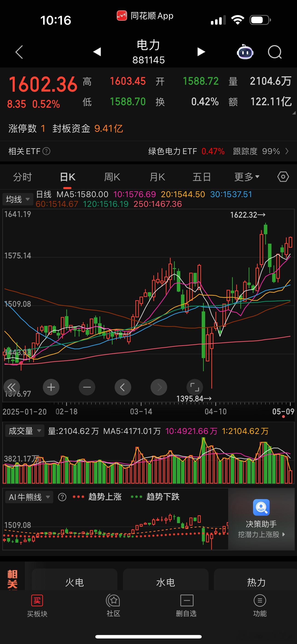Tap the 1395.84 low marker label
Image resolution: width=297 pixels, height=644 pixels.
pos(194,398)
